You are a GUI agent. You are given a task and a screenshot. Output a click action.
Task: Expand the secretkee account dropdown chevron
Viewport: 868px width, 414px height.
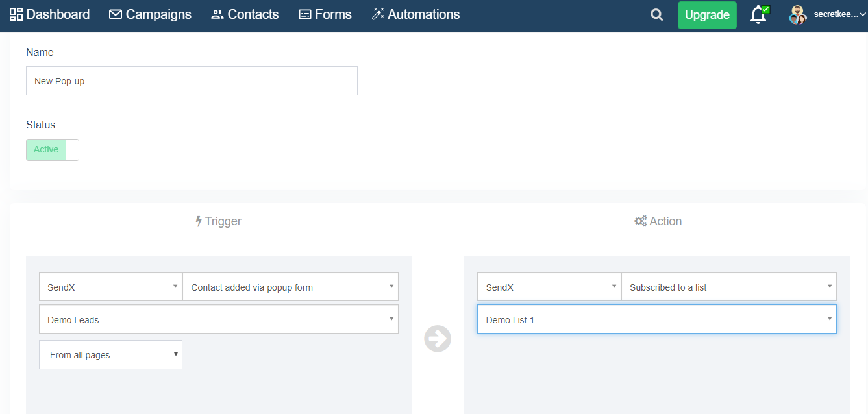click(x=863, y=15)
